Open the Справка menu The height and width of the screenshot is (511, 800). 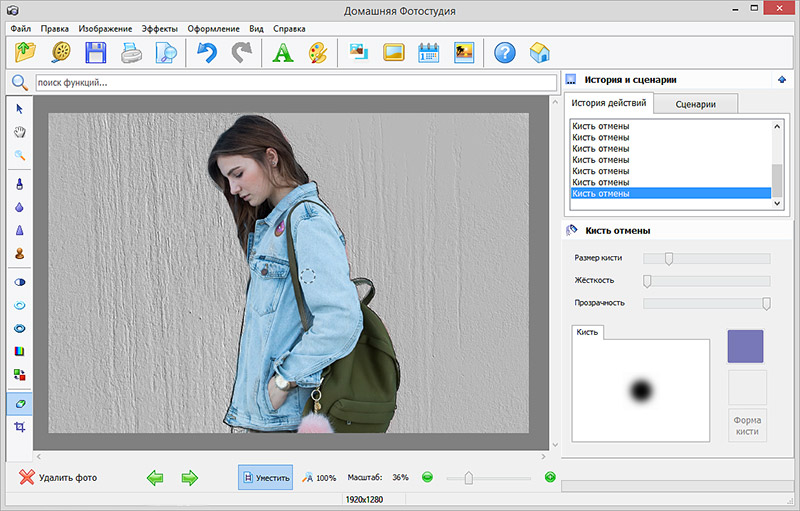[x=289, y=29]
